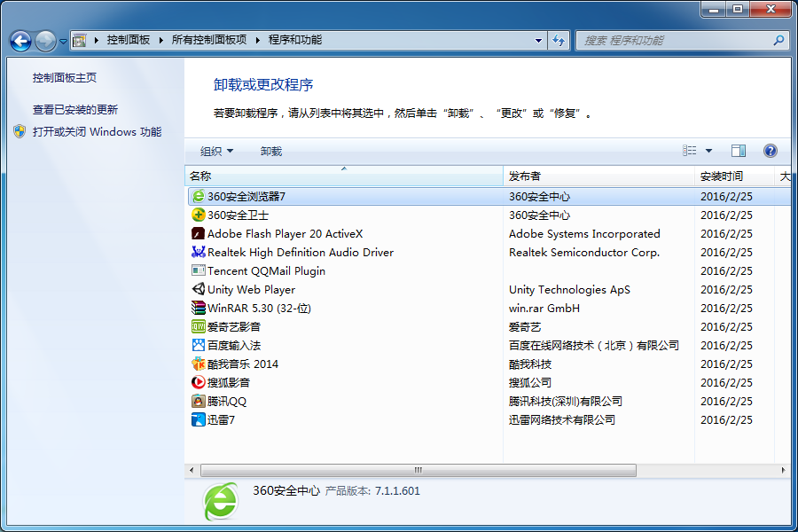Click the cut-off column header after 安装时间

tap(784, 176)
